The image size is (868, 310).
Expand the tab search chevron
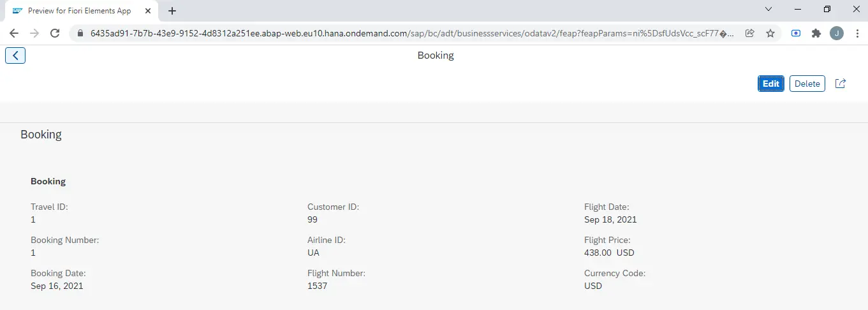(769, 10)
